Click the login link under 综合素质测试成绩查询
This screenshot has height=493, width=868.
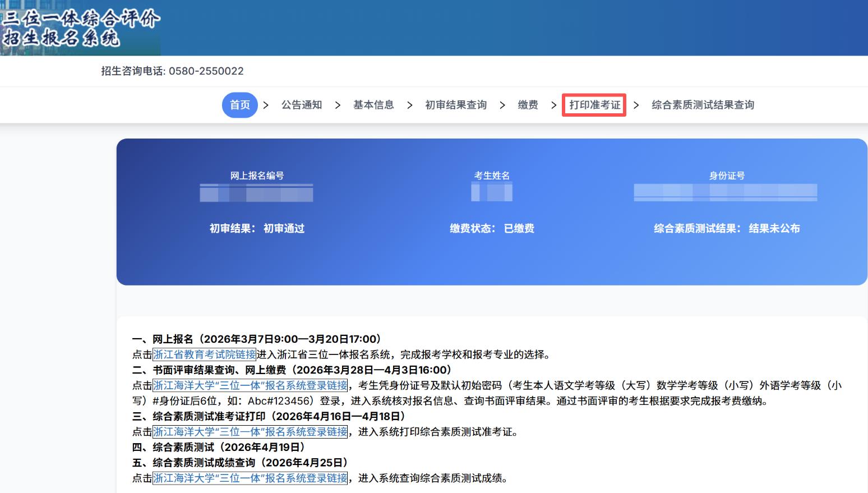pos(250,478)
